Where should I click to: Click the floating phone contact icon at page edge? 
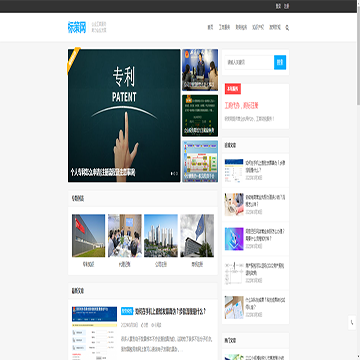(x=352, y=322)
